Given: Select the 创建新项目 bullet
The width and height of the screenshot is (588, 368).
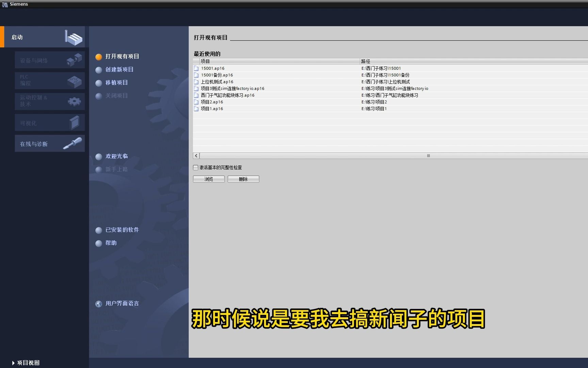Looking at the screenshot, I should click(99, 70).
